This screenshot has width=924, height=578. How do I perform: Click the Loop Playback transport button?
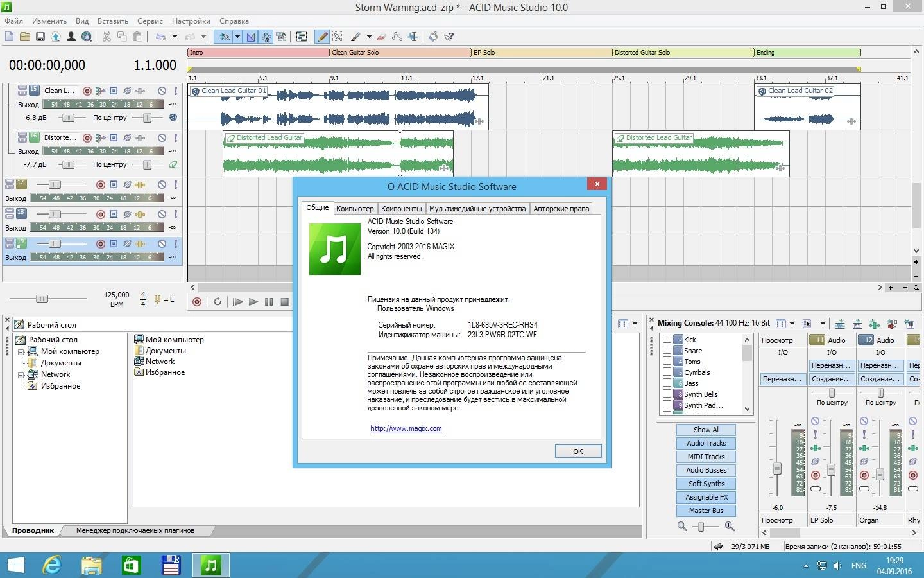tap(218, 301)
